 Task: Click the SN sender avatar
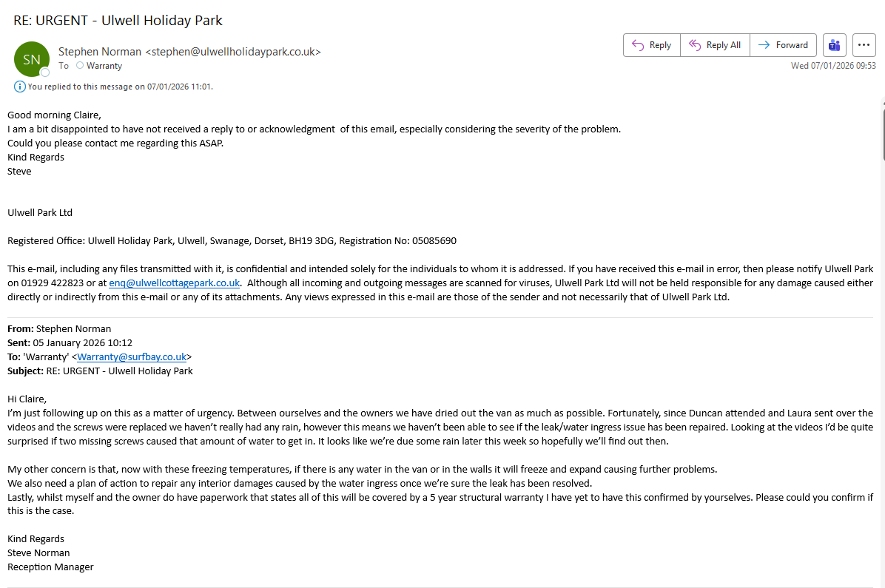click(32, 59)
